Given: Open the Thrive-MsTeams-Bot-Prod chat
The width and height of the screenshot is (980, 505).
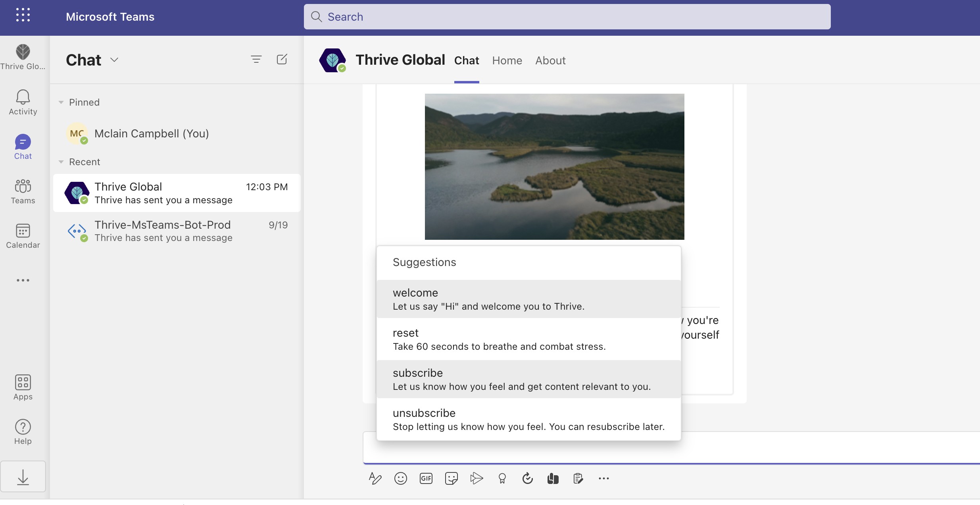Looking at the screenshot, I should coord(177,231).
